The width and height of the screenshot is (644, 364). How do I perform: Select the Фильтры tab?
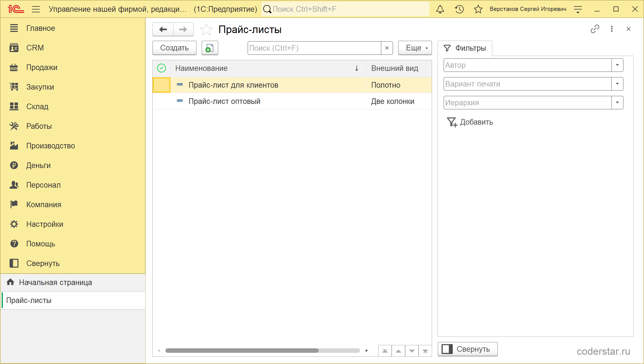pyautogui.click(x=465, y=48)
